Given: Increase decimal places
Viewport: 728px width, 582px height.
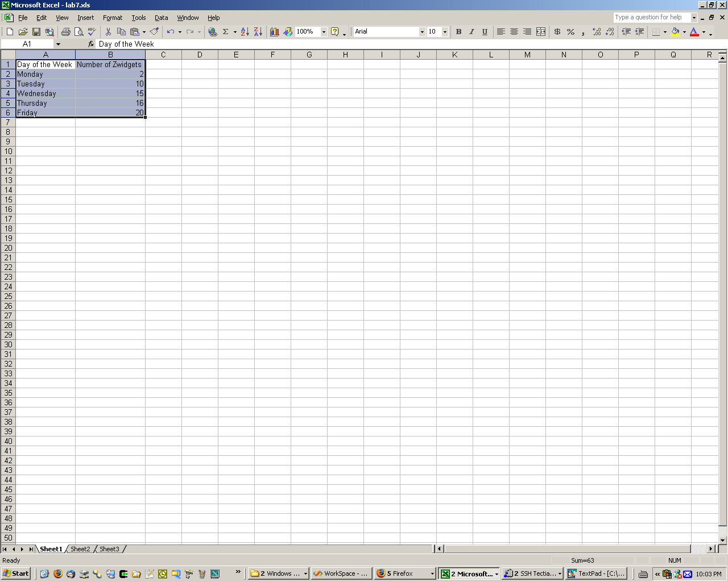Looking at the screenshot, I should pyautogui.click(x=597, y=32).
